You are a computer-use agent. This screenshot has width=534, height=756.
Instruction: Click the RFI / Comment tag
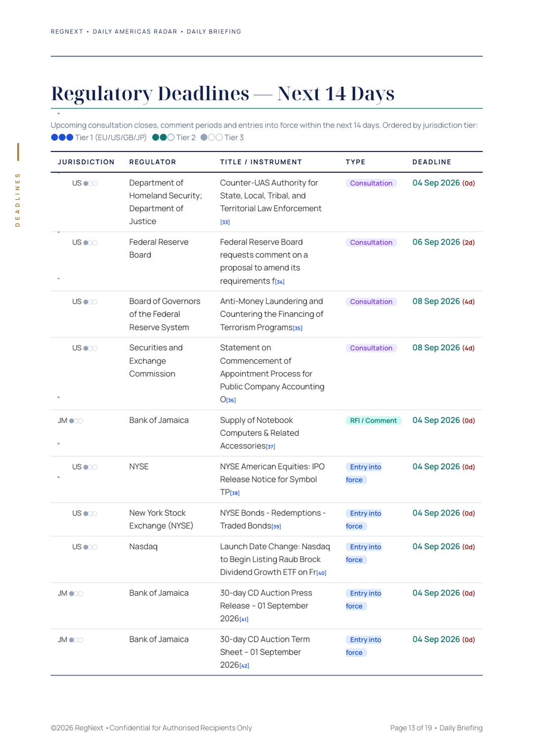point(373,421)
